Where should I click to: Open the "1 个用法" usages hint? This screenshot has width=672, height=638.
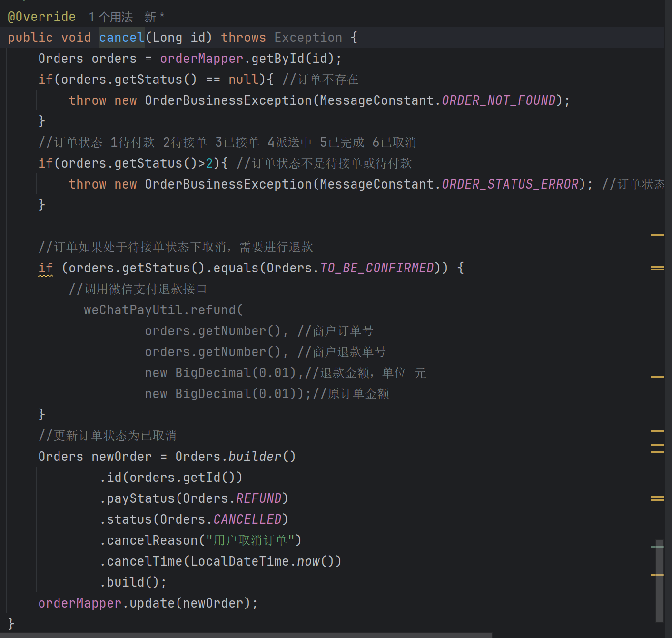(x=110, y=17)
